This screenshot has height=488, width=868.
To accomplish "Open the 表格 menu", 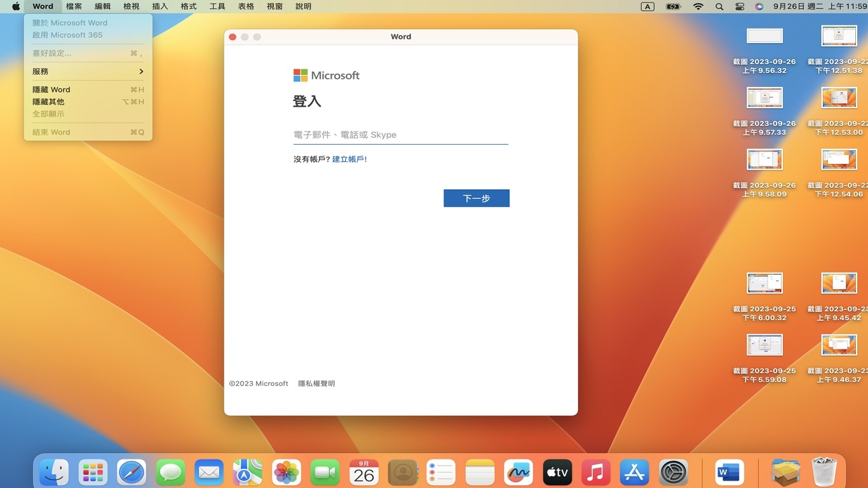I will [x=246, y=6].
